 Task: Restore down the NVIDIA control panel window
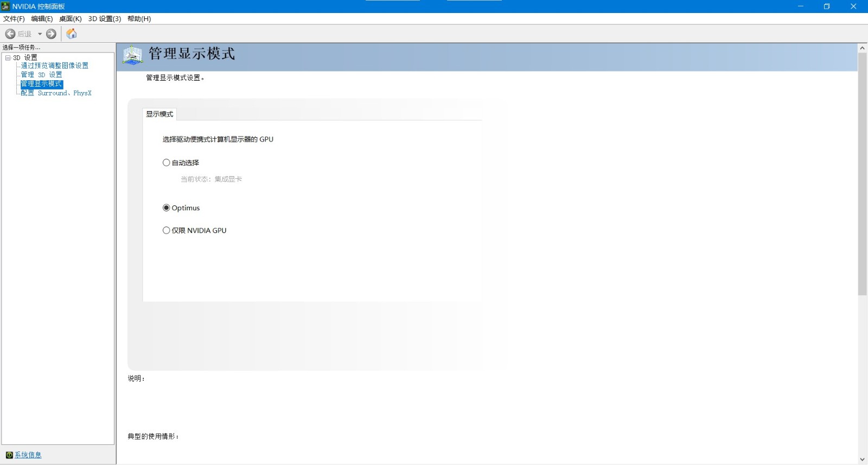tap(827, 7)
